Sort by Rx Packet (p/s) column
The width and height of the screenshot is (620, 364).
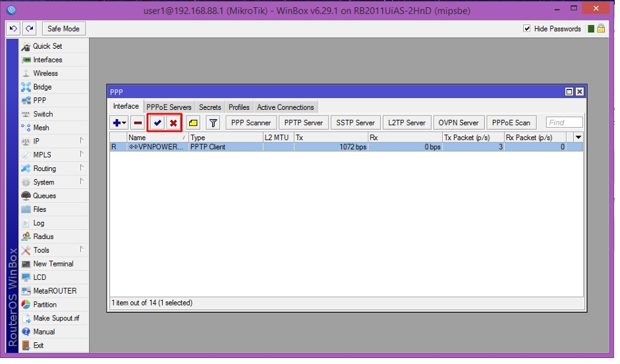535,138
